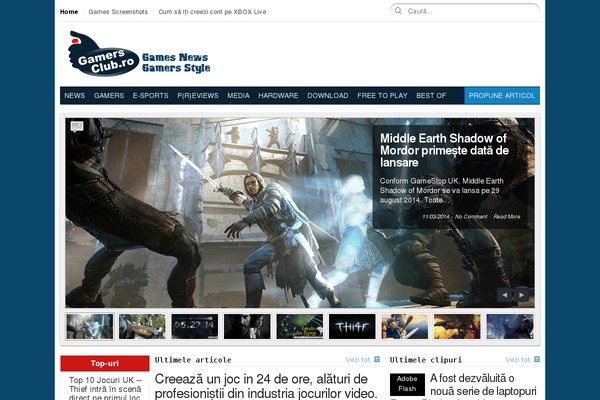Open Games Screenshots page

tap(118, 12)
